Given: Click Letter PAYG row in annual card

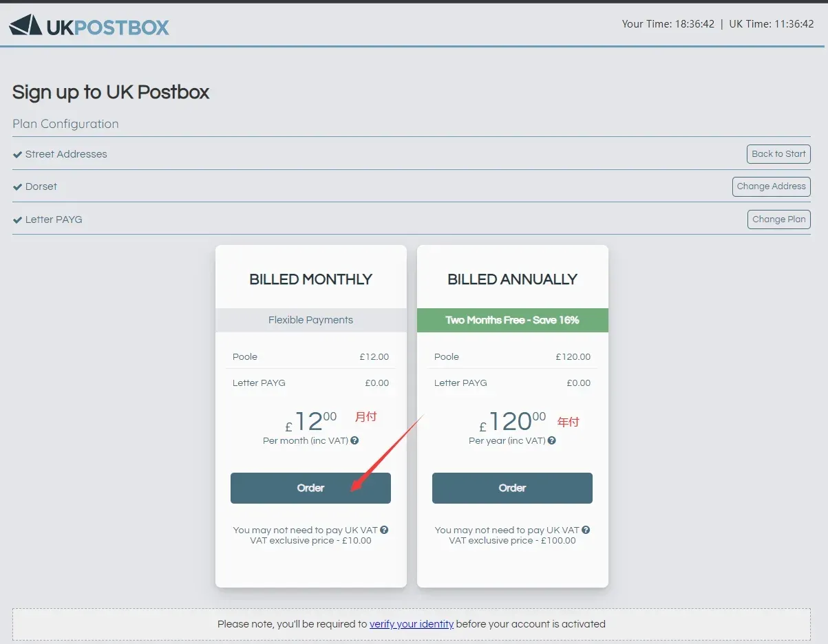Looking at the screenshot, I should click(x=512, y=383).
